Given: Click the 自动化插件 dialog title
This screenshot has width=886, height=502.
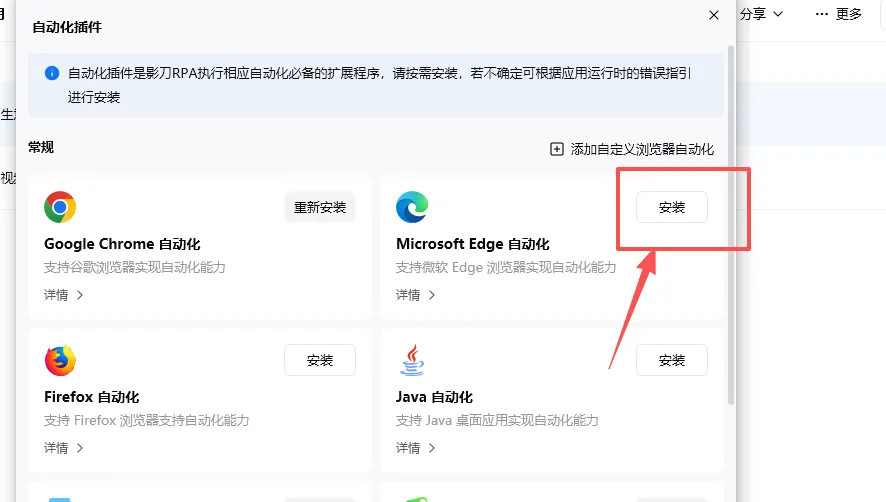Looking at the screenshot, I should click(67, 27).
